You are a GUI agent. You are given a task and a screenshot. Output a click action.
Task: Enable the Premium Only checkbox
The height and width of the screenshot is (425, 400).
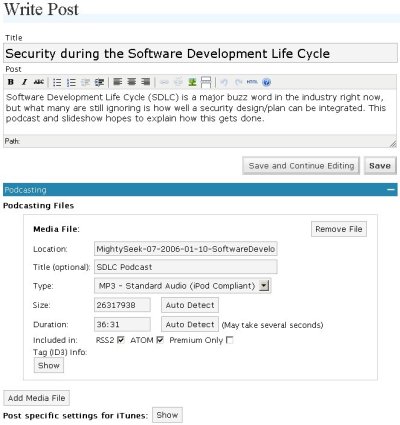click(230, 340)
